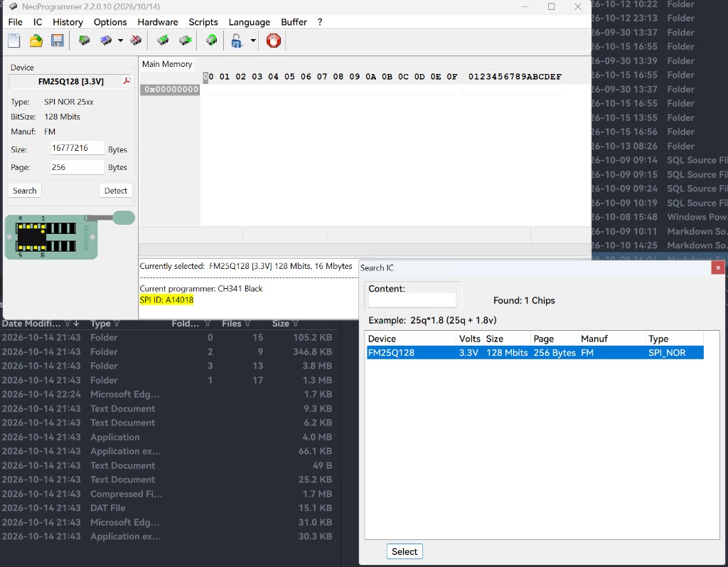The height and width of the screenshot is (567, 728).
Task: Open the ? help menu
Action: pyautogui.click(x=320, y=22)
